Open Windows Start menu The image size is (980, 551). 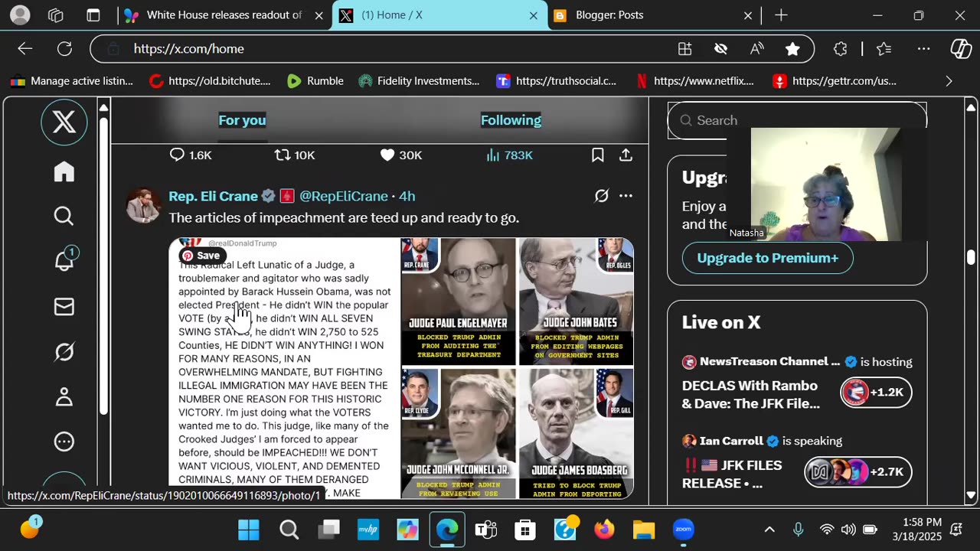click(248, 530)
